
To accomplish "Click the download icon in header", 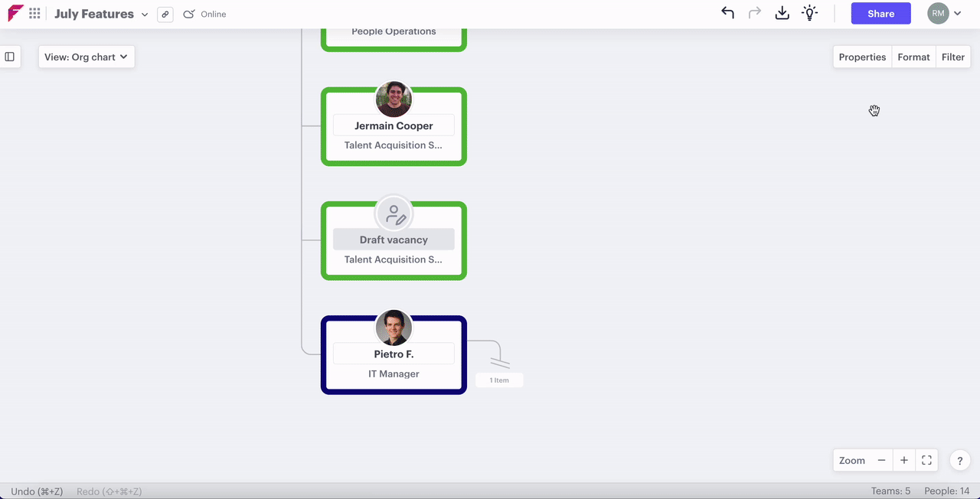I will point(782,13).
